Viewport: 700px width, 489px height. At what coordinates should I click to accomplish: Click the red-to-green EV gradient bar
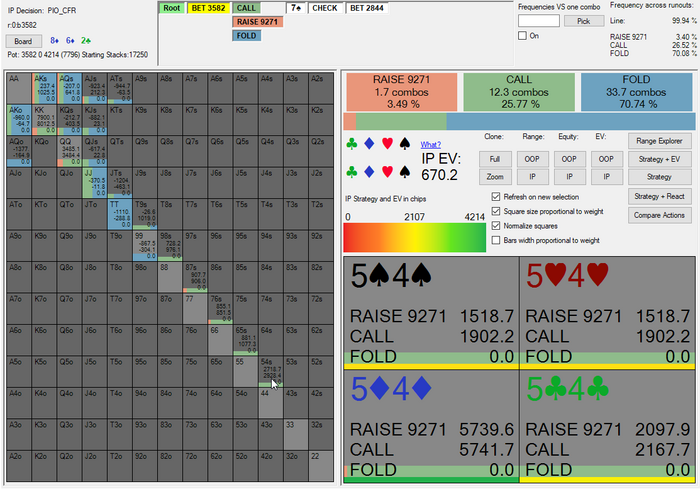tap(415, 238)
